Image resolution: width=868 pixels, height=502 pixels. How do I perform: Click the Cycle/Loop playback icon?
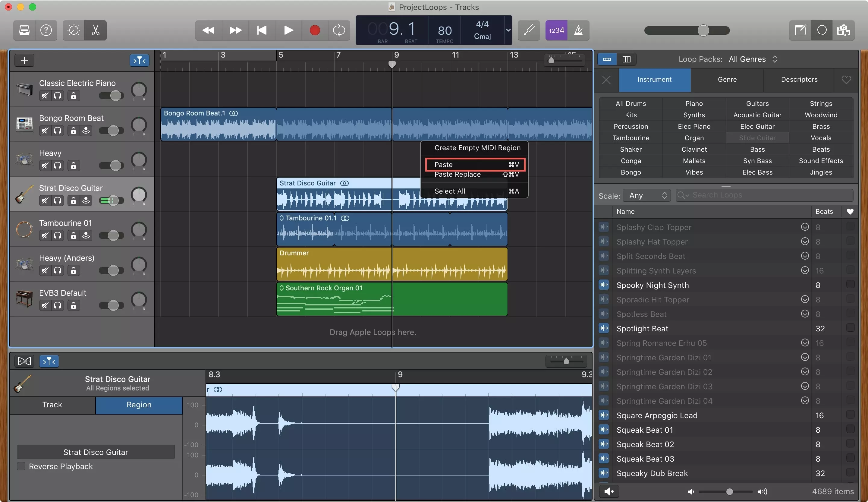pos(338,30)
